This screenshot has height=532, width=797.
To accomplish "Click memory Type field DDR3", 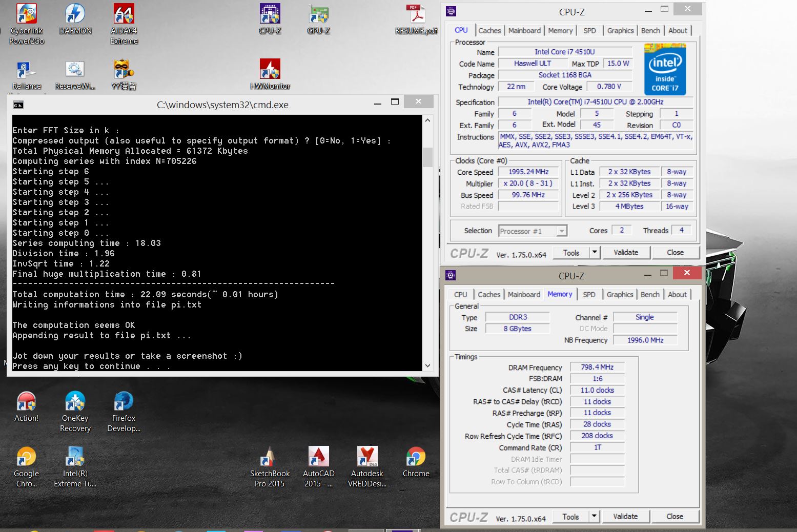I will click(x=518, y=317).
